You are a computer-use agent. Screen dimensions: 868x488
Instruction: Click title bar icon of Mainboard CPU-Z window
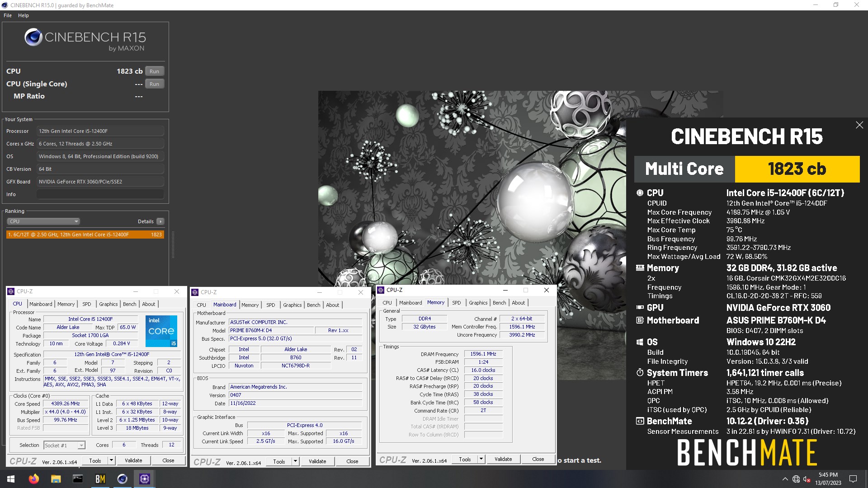point(195,292)
